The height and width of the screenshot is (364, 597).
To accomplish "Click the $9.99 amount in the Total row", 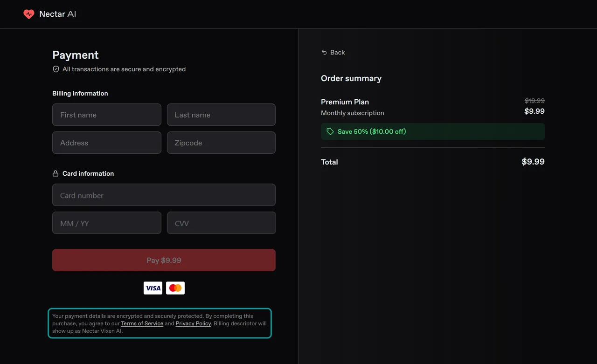I will click(533, 162).
